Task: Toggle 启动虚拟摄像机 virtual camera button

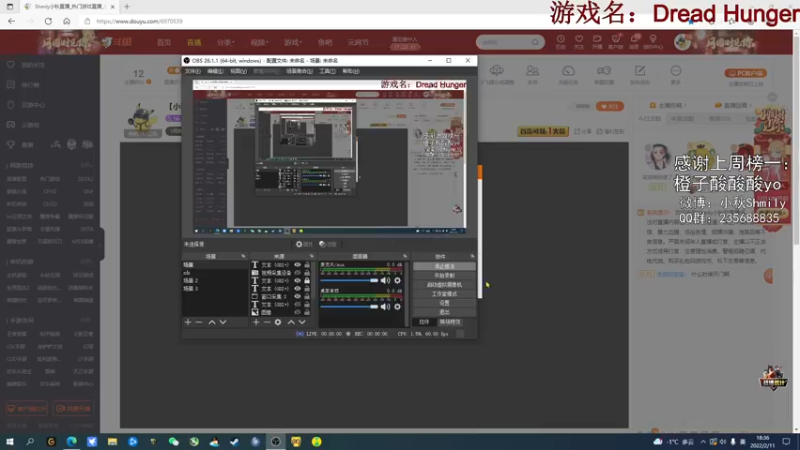Action: (x=444, y=285)
